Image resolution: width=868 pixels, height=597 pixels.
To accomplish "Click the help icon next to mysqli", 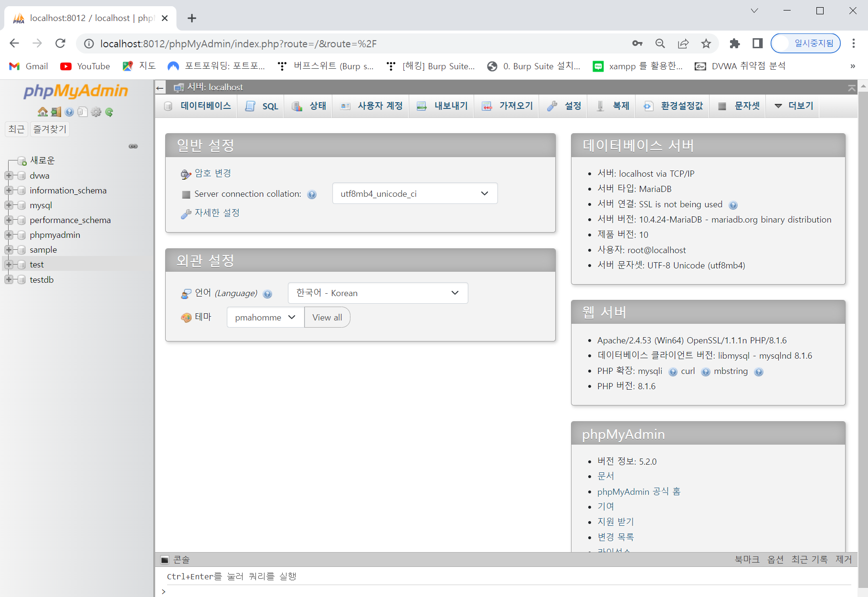I will click(x=673, y=372).
